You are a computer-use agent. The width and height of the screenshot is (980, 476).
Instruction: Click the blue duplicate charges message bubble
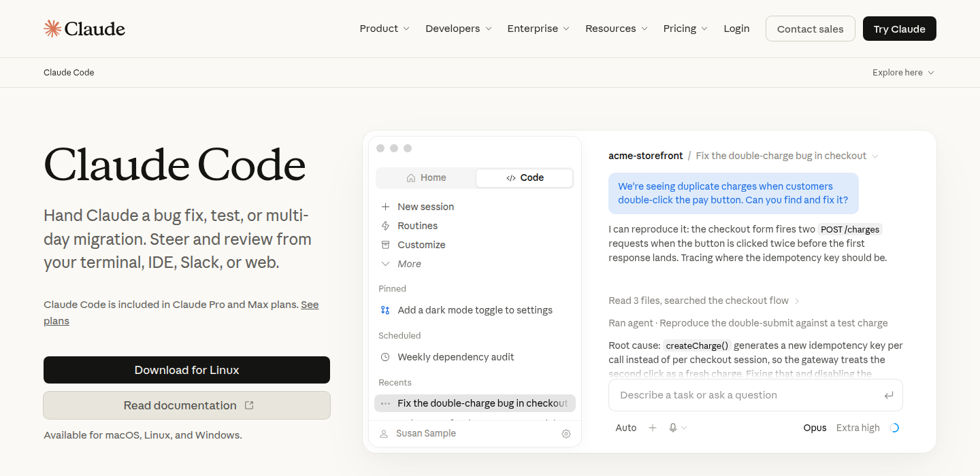(x=734, y=193)
